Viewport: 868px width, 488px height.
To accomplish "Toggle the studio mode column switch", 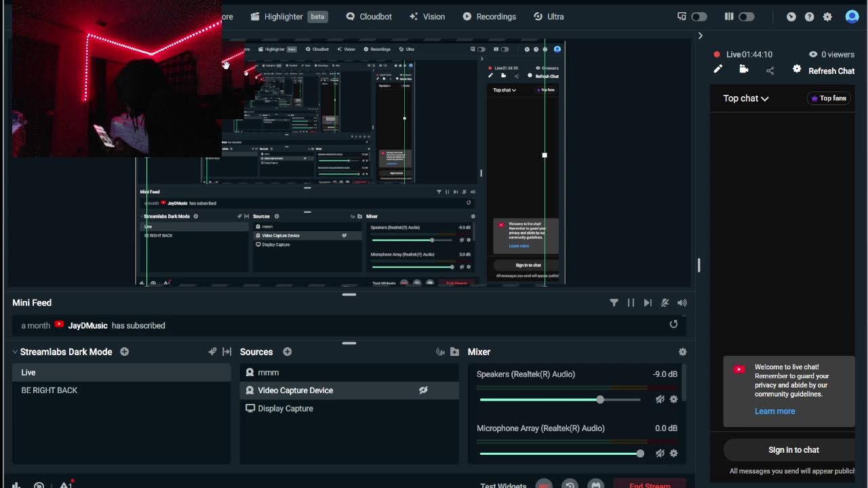I will click(x=746, y=16).
